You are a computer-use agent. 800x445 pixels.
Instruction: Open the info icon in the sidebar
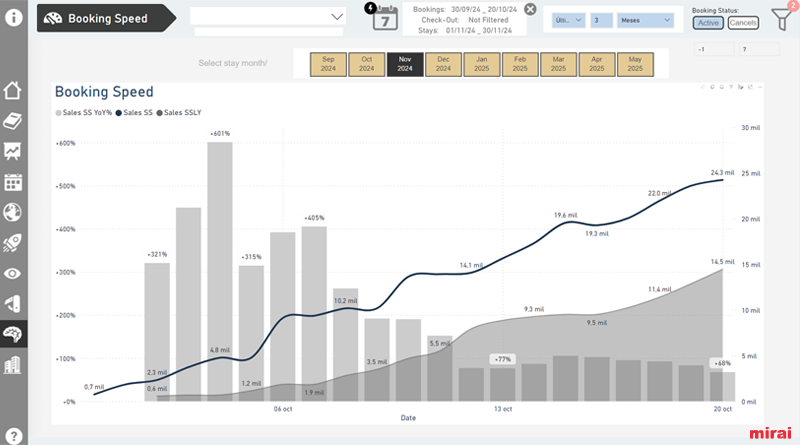click(x=13, y=17)
